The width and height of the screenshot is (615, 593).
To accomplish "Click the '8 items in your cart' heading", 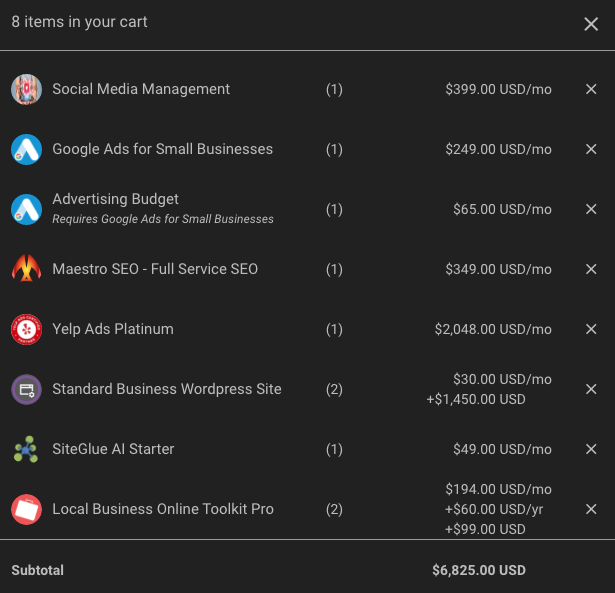I will [x=79, y=22].
